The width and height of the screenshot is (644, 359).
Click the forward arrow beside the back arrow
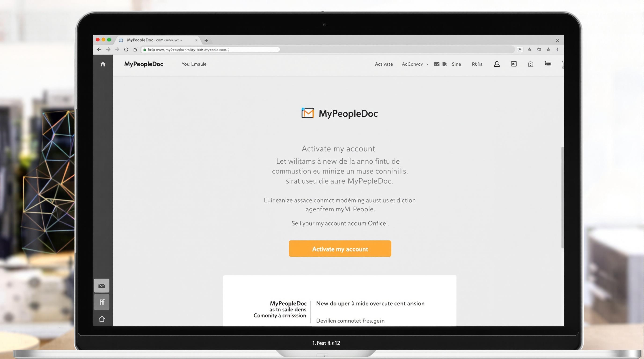(108, 49)
